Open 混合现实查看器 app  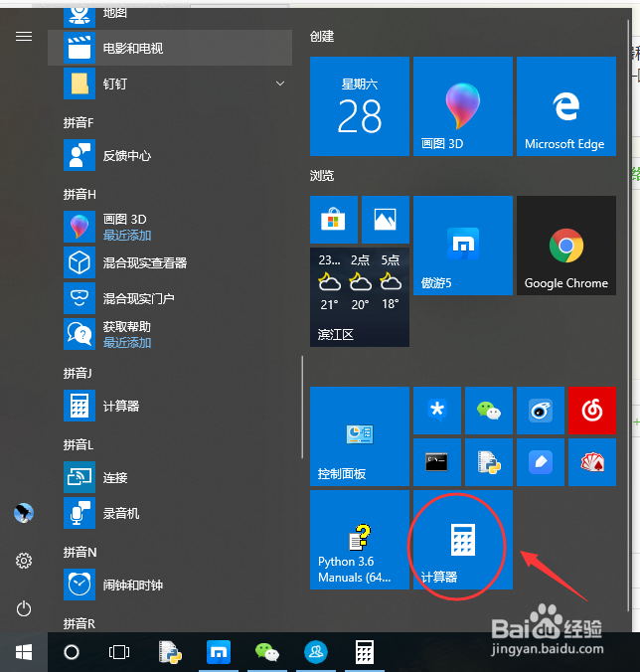(170, 262)
